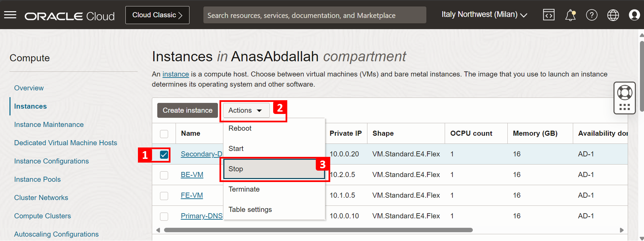The width and height of the screenshot is (644, 241).
Task: Toggle the select-all instances checkbox
Action: (164, 134)
